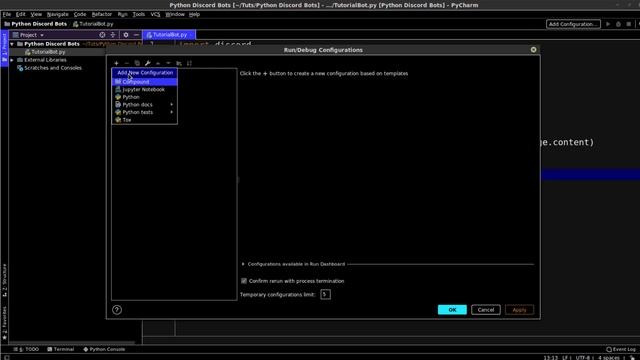Click OK button in dialog
The width and height of the screenshot is (640, 360).
(x=452, y=310)
